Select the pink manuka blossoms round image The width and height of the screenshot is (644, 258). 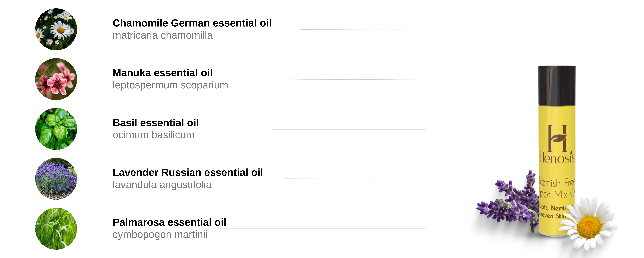pyautogui.click(x=56, y=79)
